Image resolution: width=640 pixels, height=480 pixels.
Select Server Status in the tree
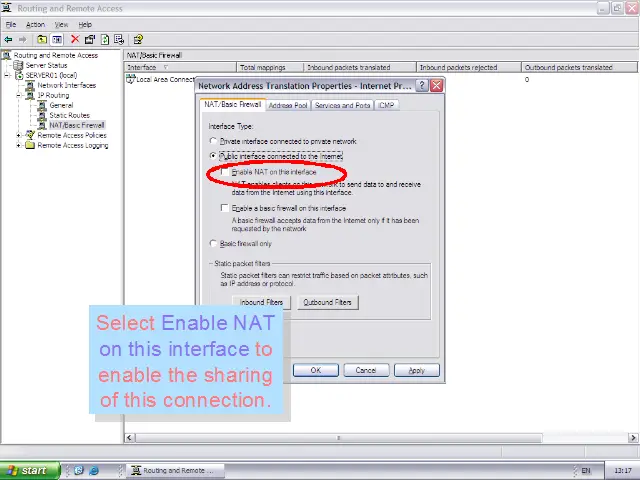pyautogui.click(x=46, y=65)
